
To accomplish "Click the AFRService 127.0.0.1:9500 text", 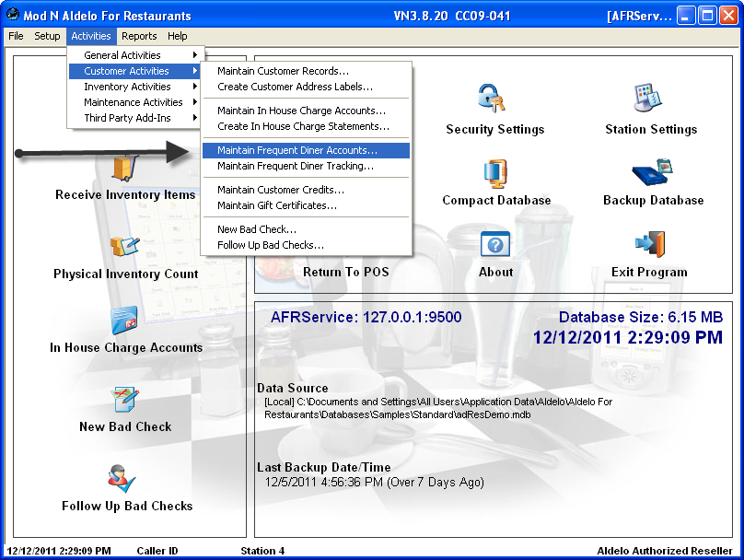I will click(366, 317).
